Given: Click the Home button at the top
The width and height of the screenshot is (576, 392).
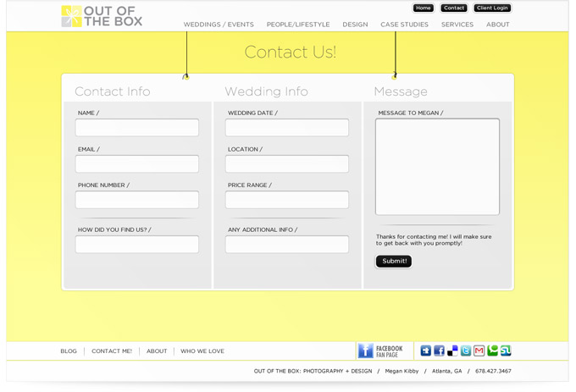Looking at the screenshot, I should pyautogui.click(x=424, y=8).
